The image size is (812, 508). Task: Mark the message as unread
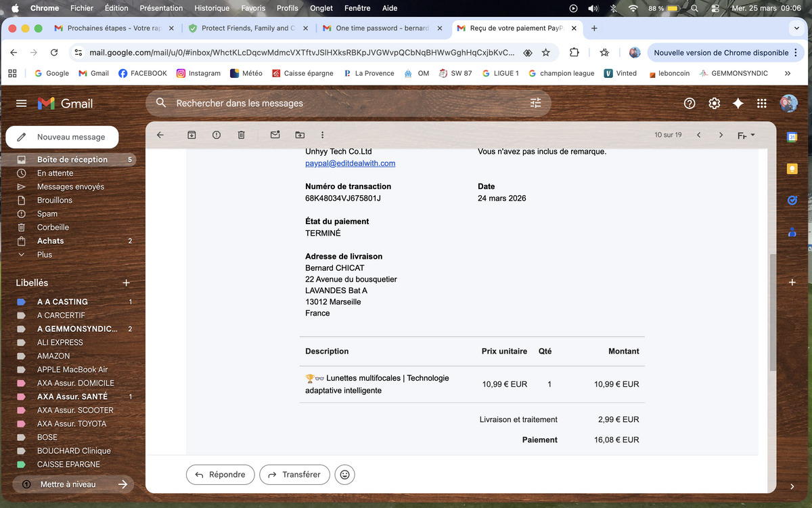(275, 135)
